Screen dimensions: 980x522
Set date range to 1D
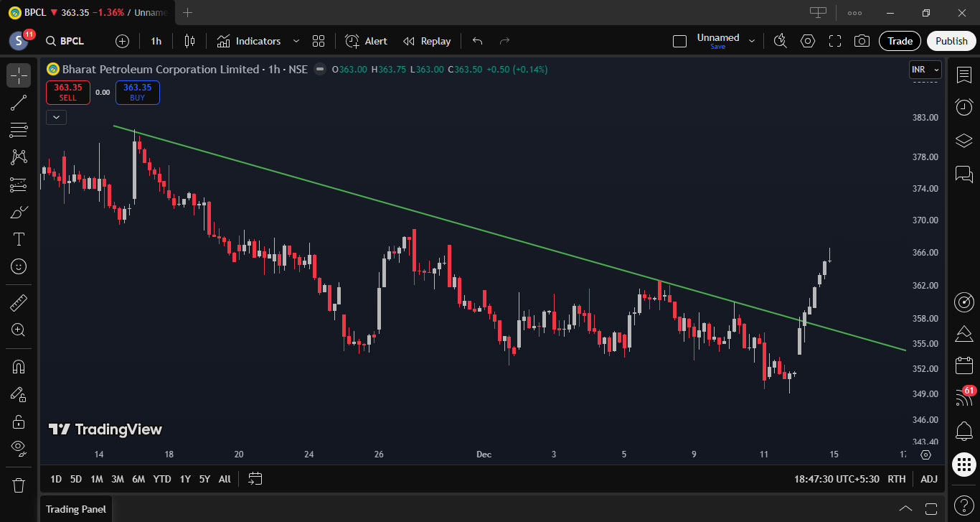click(x=56, y=479)
